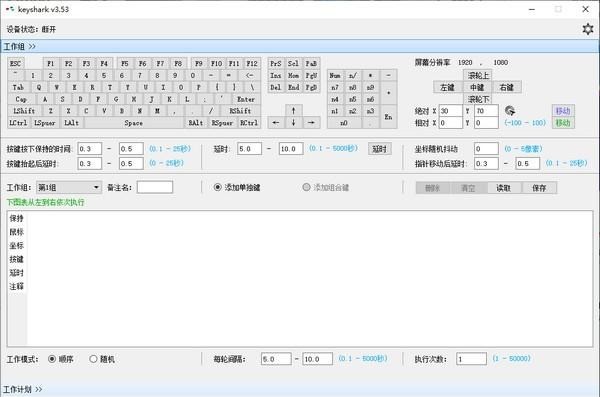Image resolution: width=600 pixels, height=397 pixels.
Task: Click the cursor position capture icon
Action: click(510, 111)
